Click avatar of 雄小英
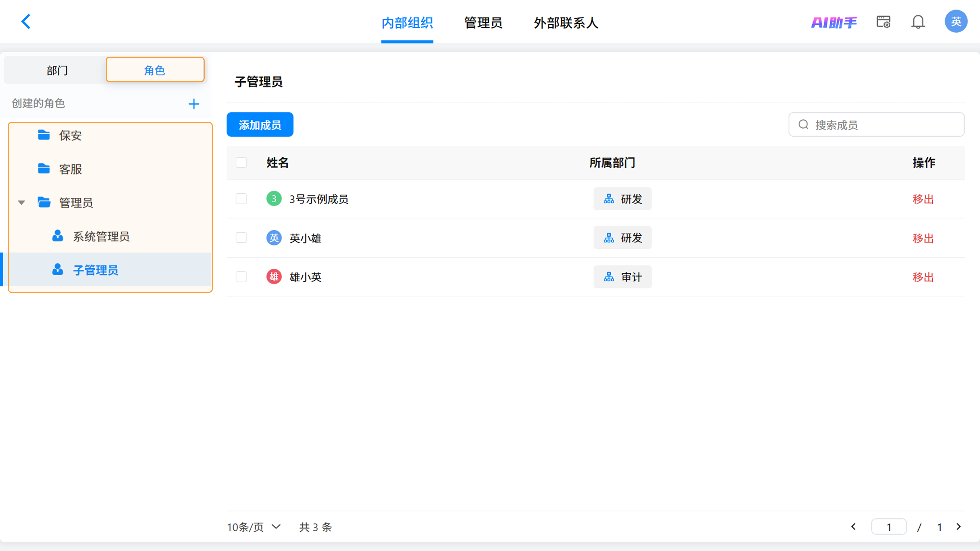Viewport: 980px width, 551px height. 274,277
